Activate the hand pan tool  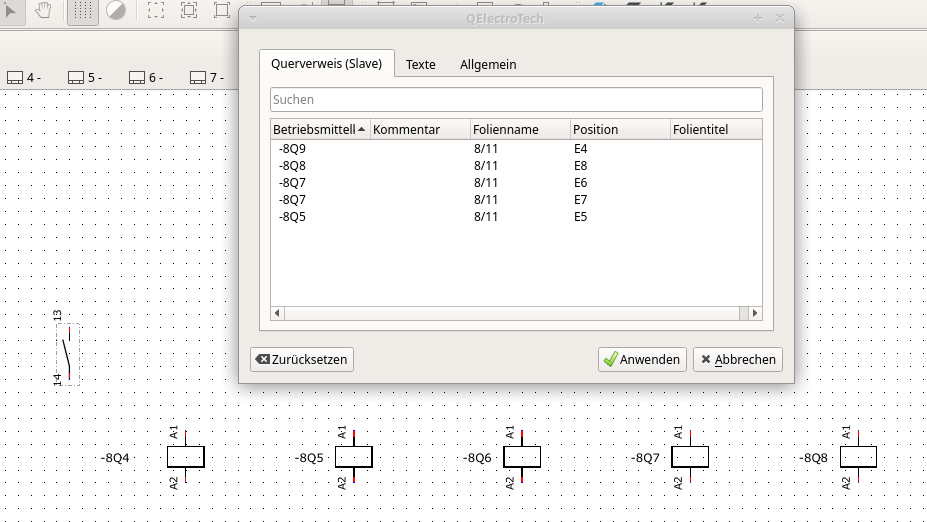click(43, 10)
